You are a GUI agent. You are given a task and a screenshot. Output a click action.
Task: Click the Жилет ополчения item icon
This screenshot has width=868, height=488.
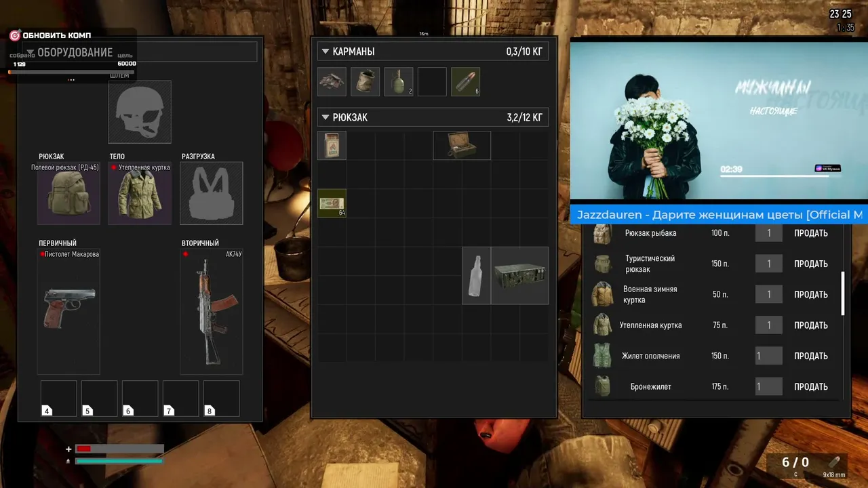[602, 356]
